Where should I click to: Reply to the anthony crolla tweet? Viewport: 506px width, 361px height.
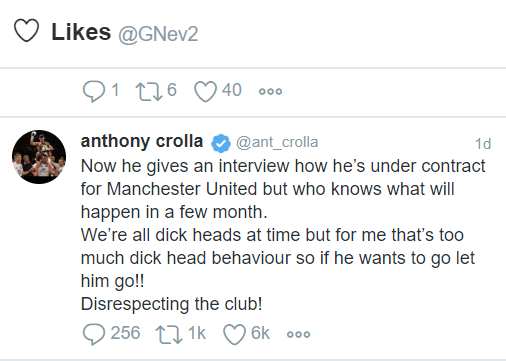[x=94, y=334]
